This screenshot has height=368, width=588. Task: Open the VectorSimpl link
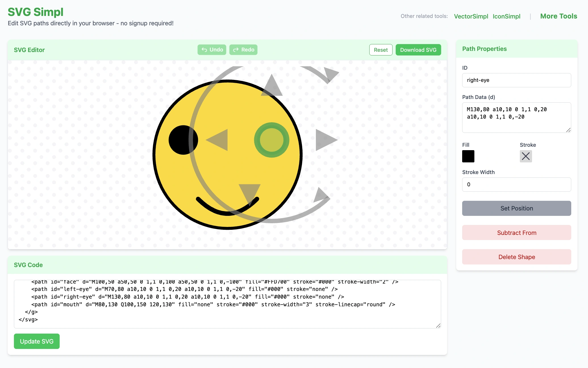[471, 16]
